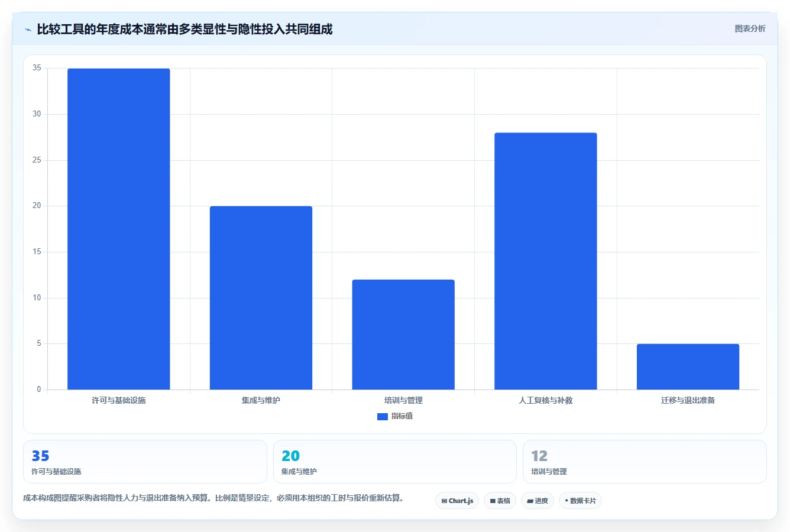Click the 35 许可与基础设施 data card
The width and height of the screenshot is (790, 532).
(x=145, y=462)
